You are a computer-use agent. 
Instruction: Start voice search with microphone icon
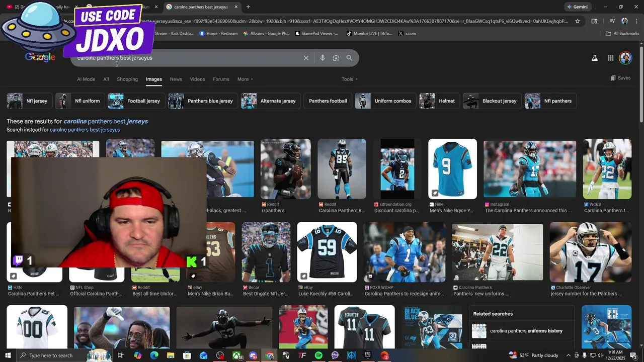point(323,58)
